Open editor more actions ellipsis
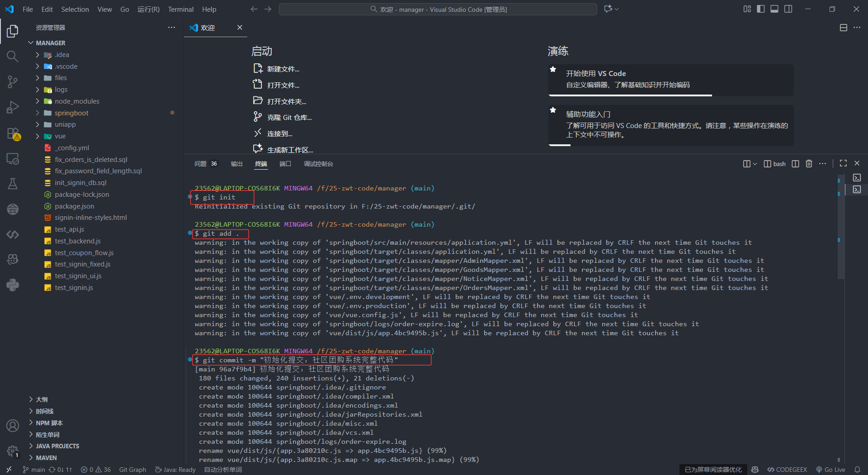The width and height of the screenshot is (868, 475). click(x=857, y=28)
